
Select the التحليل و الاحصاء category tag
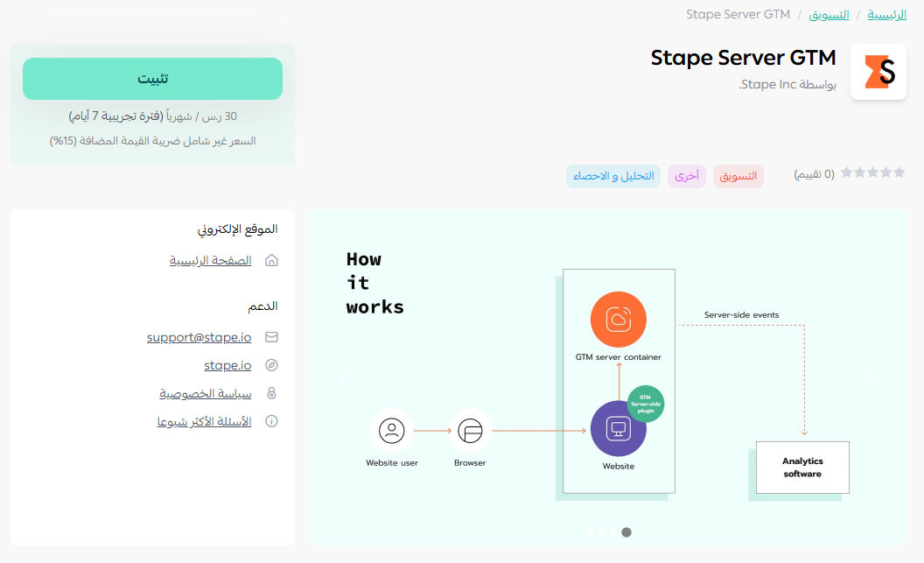pos(613,176)
